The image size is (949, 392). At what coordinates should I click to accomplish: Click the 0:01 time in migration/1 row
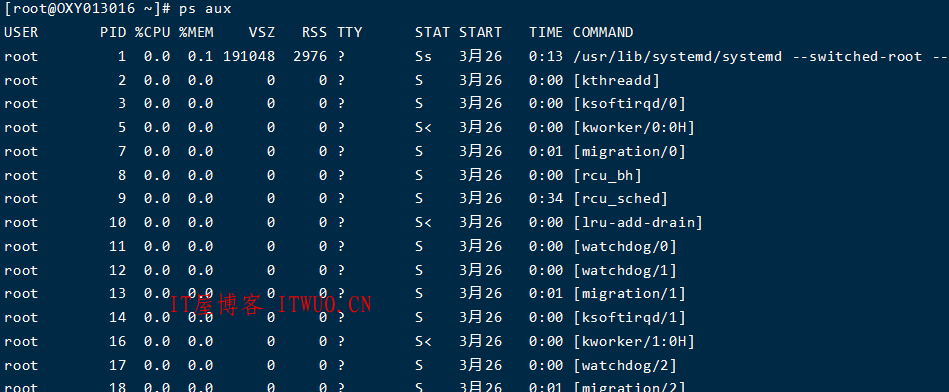point(546,293)
